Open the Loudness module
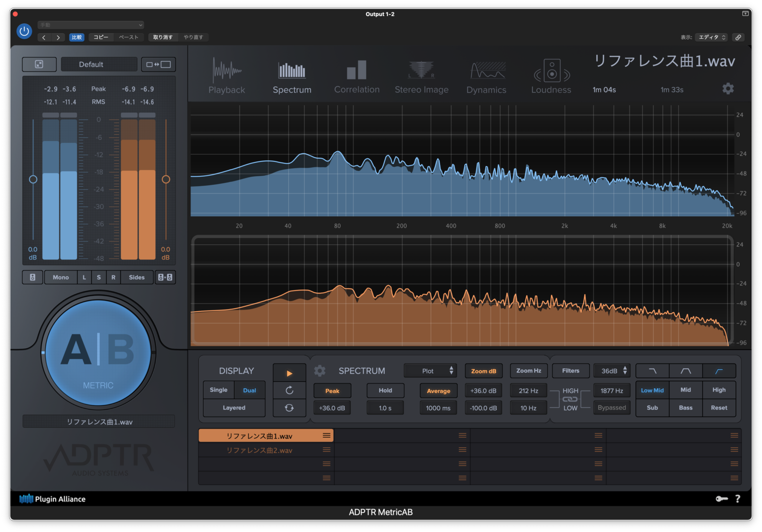 tap(551, 76)
